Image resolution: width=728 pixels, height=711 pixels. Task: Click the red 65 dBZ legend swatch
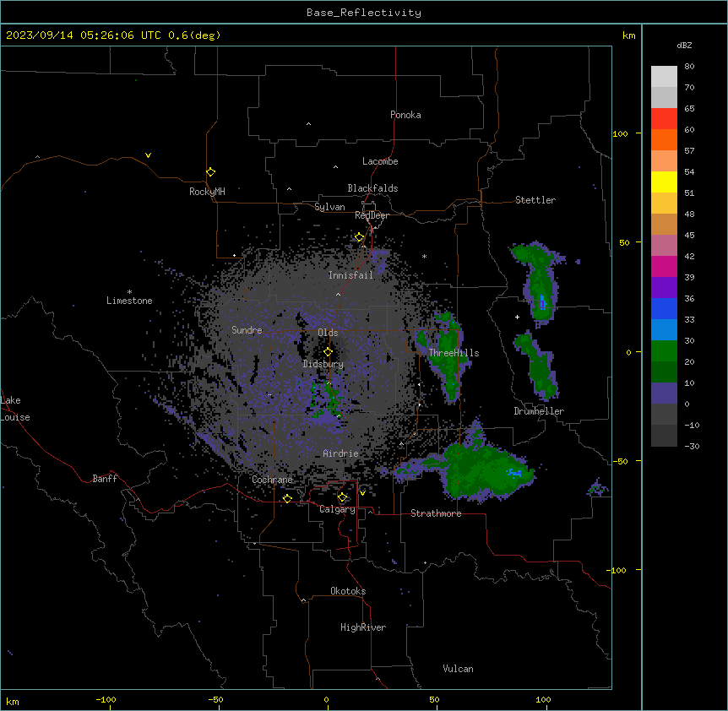pos(664,118)
